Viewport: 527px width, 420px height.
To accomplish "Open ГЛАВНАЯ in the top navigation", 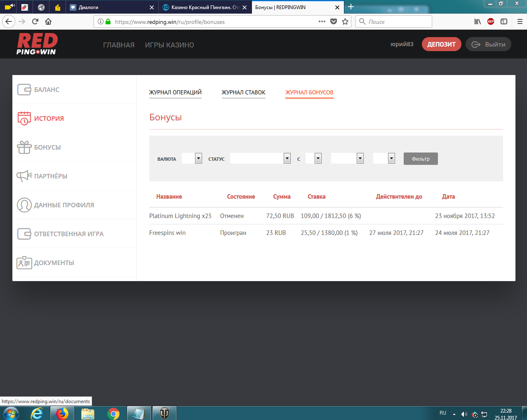I will coord(119,45).
